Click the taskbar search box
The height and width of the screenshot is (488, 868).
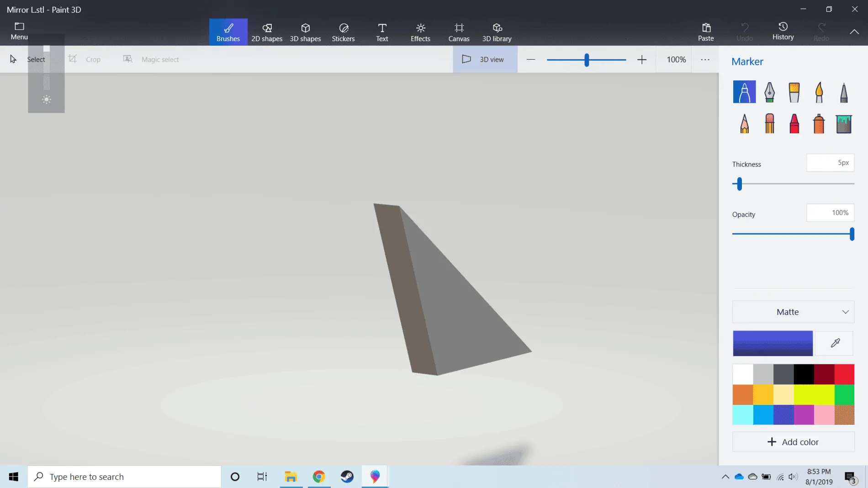[x=124, y=477]
